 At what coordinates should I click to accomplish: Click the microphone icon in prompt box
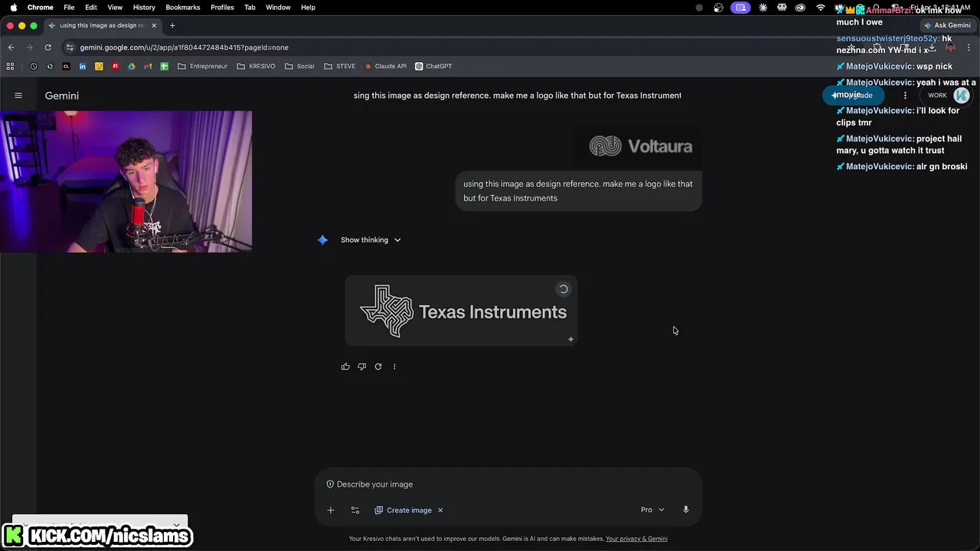pyautogui.click(x=686, y=510)
